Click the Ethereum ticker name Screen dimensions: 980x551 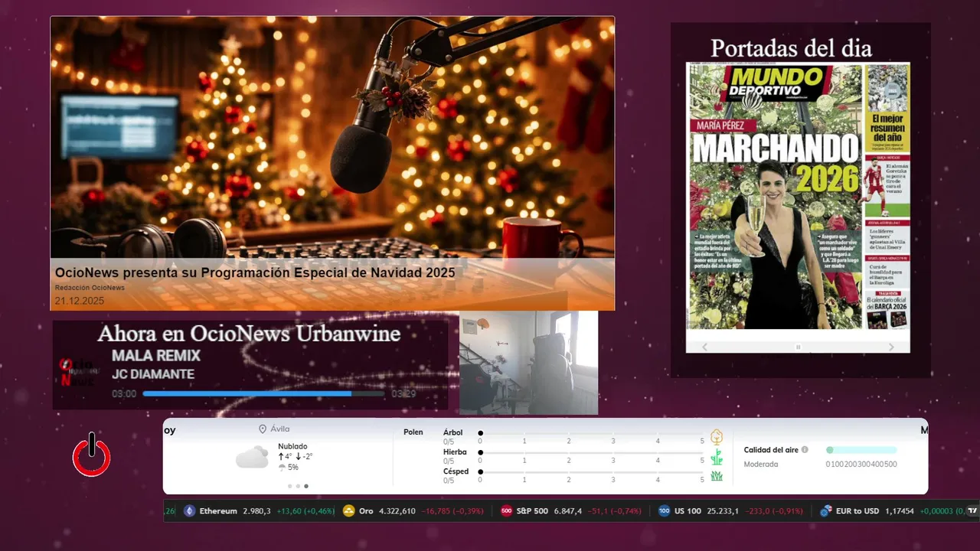point(218,511)
